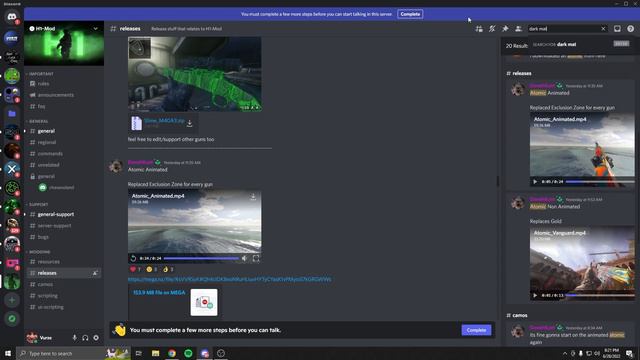This screenshot has height=360, width=640.
Task: Mute the chat video volume icon
Action: tap(244, 258)
